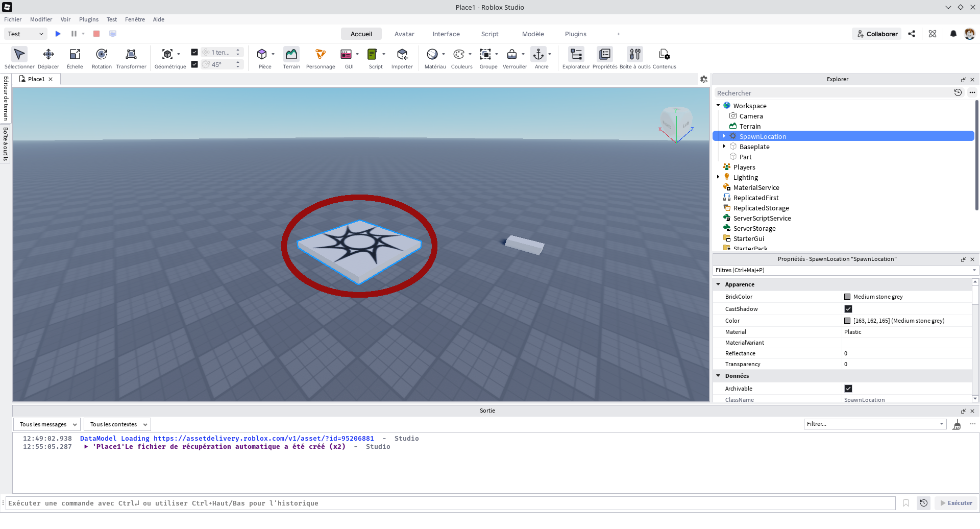The image size is (980, 529).
Task: Uncheck the 45° rotation snap checkbox
Action: click(x=194, y=64)
